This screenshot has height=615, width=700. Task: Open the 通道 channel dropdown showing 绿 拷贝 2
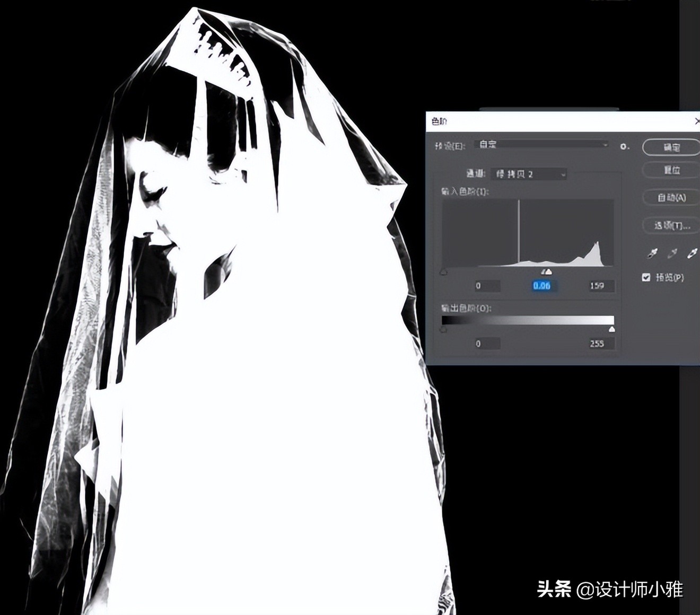pos(528,174)
